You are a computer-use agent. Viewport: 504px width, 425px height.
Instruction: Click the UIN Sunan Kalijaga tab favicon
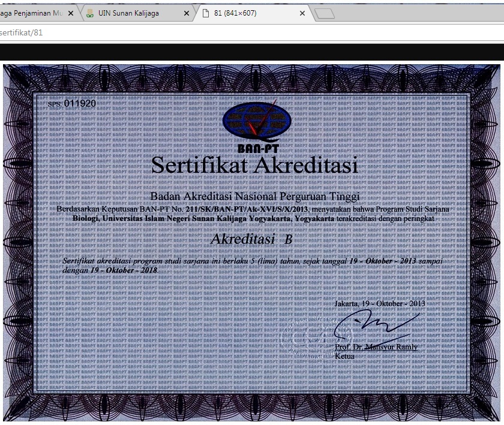point(90,13)
